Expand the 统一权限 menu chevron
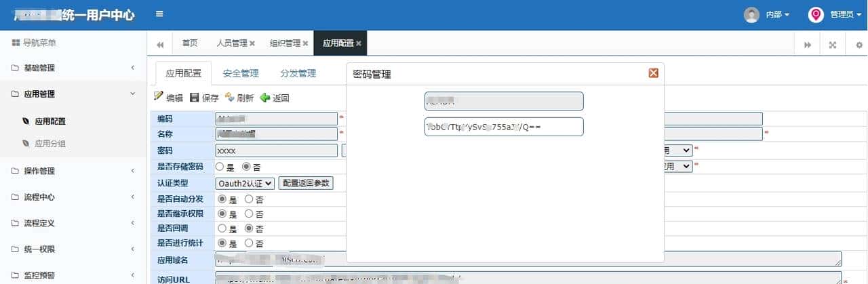Screen dimensions: 868x284 [x=133, y=249]
